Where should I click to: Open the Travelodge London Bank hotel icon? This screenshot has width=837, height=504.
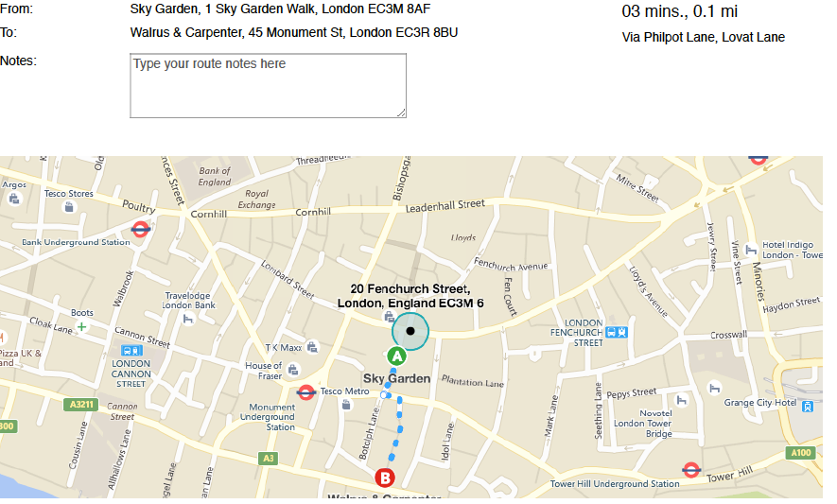coord(188,320)
